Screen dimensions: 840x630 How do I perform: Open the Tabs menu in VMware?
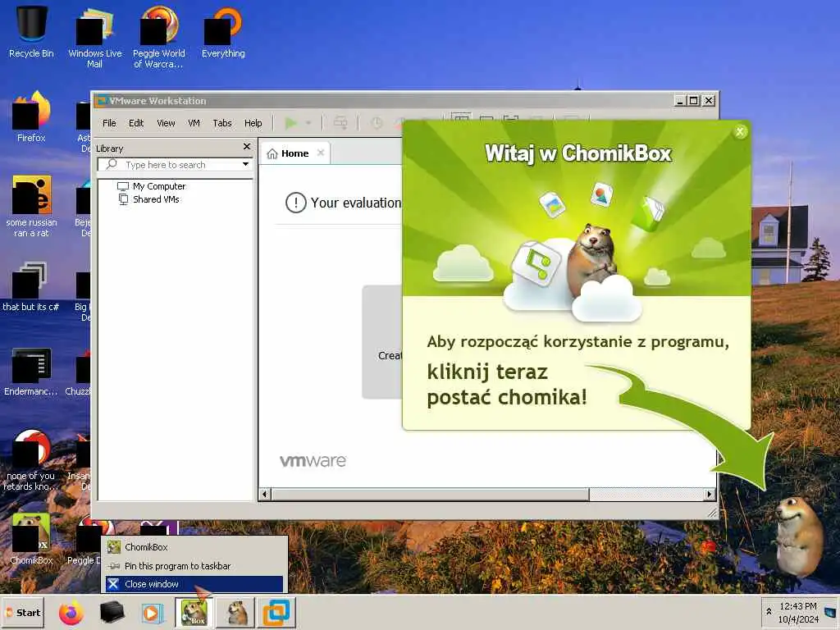click(x=222, y=123)
